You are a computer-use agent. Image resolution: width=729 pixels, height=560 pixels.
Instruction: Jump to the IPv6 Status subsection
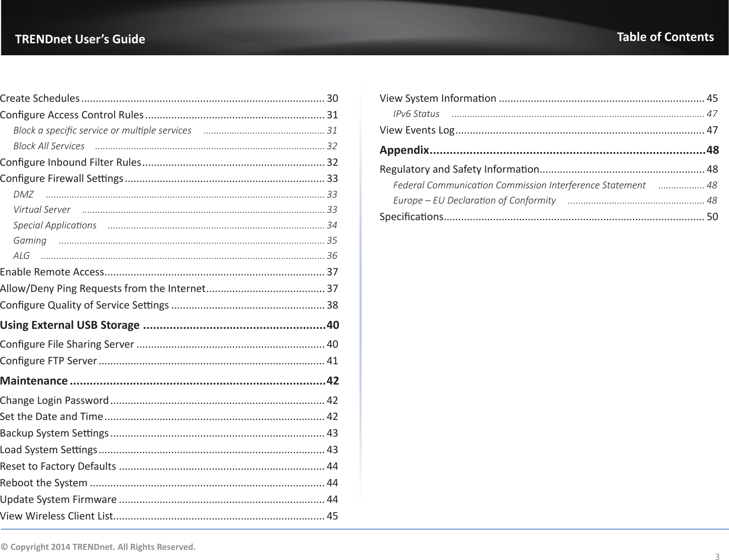tap(555, 114)
